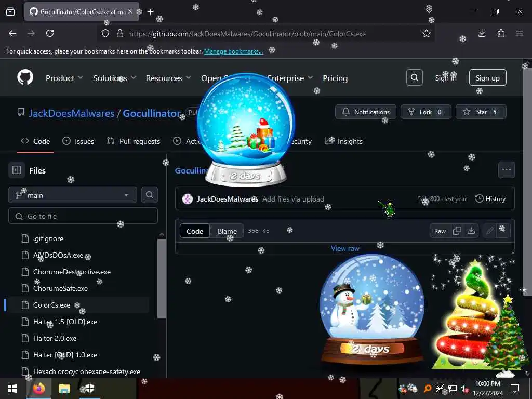This screenshot has width=532, height=399.
Task: Click the Notifications button
Action: click(365, 112)
